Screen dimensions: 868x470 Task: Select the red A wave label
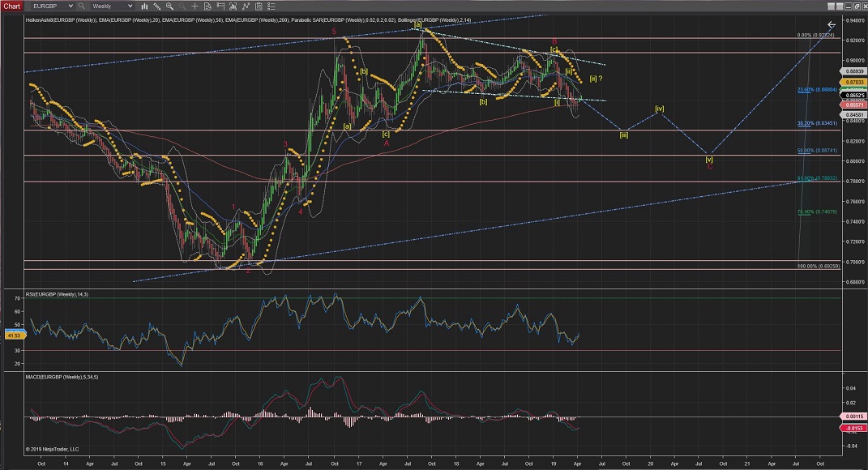(387, 143)
